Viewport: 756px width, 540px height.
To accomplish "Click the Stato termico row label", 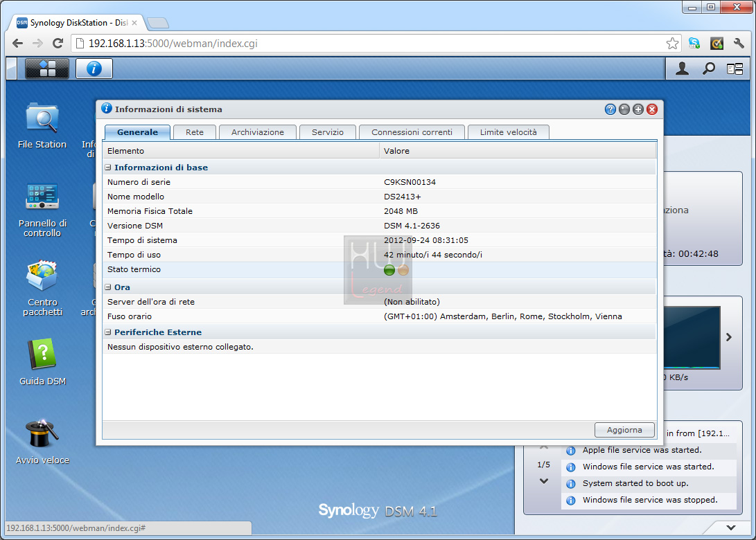I will point(134,269).
